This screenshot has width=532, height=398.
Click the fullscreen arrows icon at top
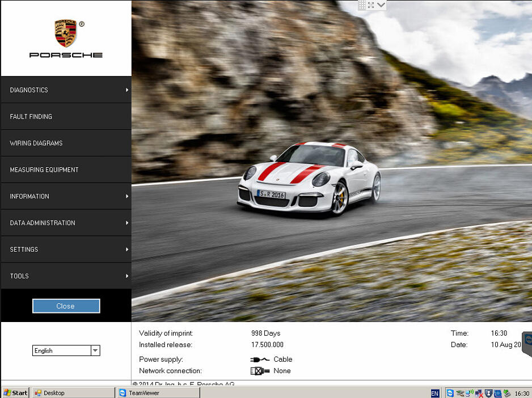click(371, 5)
